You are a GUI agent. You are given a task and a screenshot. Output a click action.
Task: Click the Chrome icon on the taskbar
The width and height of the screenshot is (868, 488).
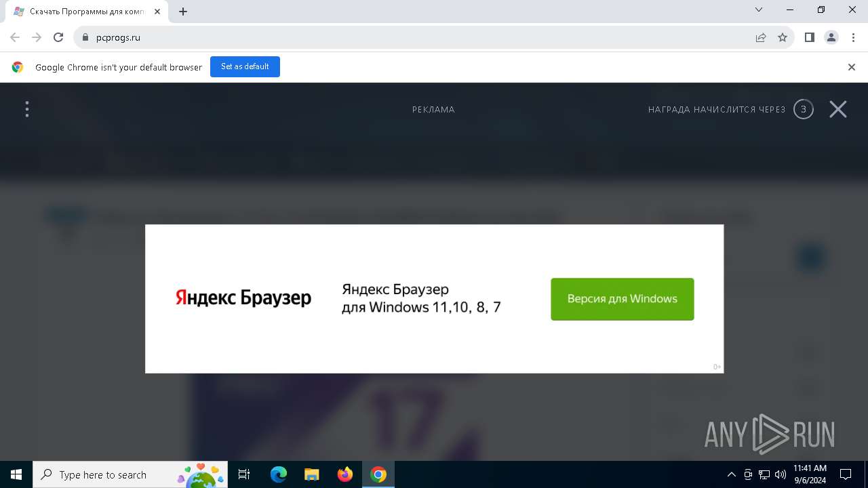(378, 474)
